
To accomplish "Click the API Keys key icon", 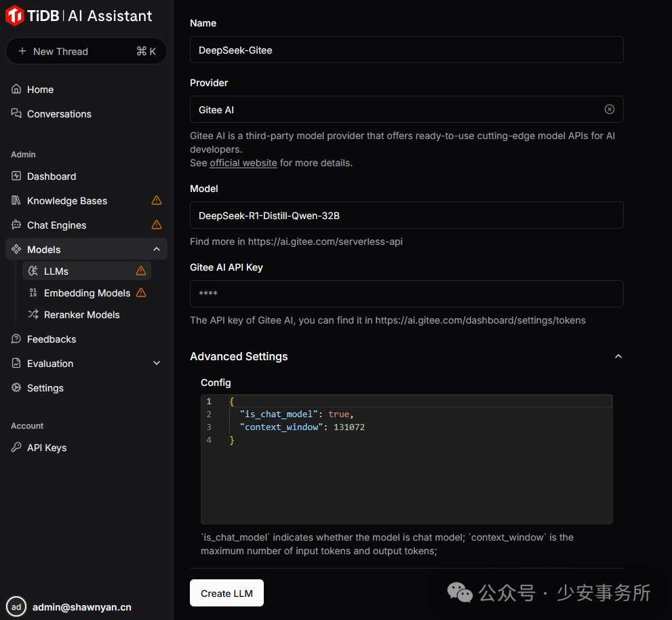I will [16, 447].
